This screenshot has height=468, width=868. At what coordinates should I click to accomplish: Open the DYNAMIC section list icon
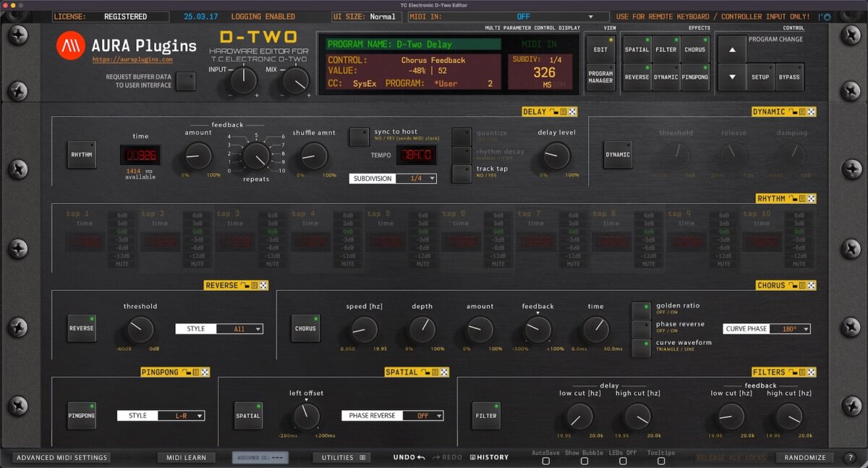coord(803,112)
